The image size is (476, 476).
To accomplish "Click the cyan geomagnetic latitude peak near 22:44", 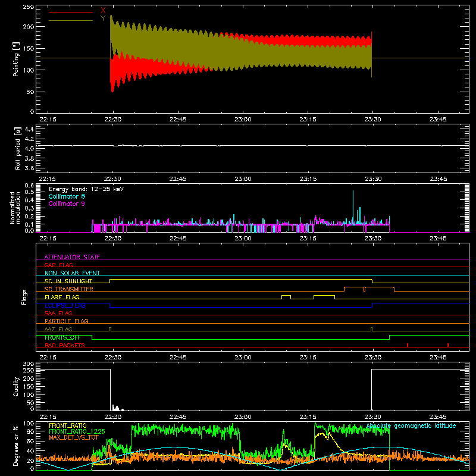I will 173,447.
